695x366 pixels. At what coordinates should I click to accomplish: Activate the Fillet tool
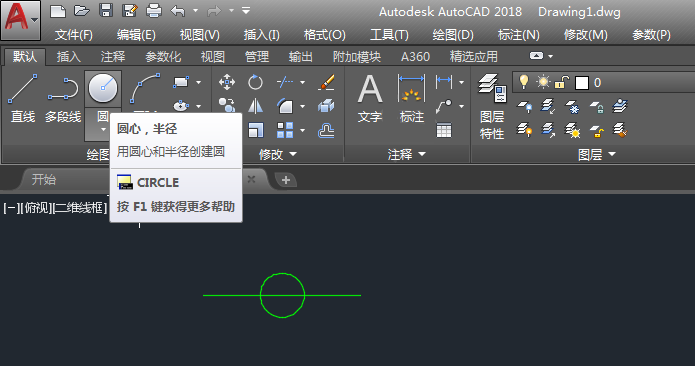285,106
